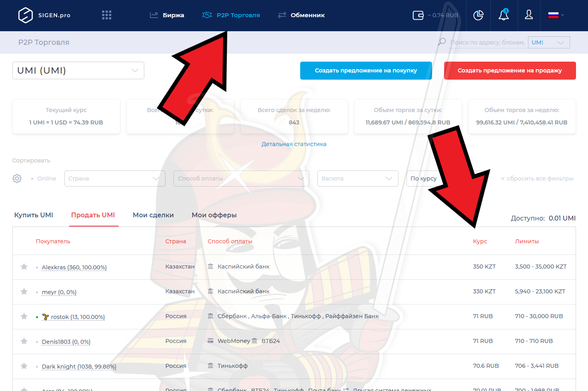Click the Покупатель column header
The image size is (588, 391).
point(53,241)
